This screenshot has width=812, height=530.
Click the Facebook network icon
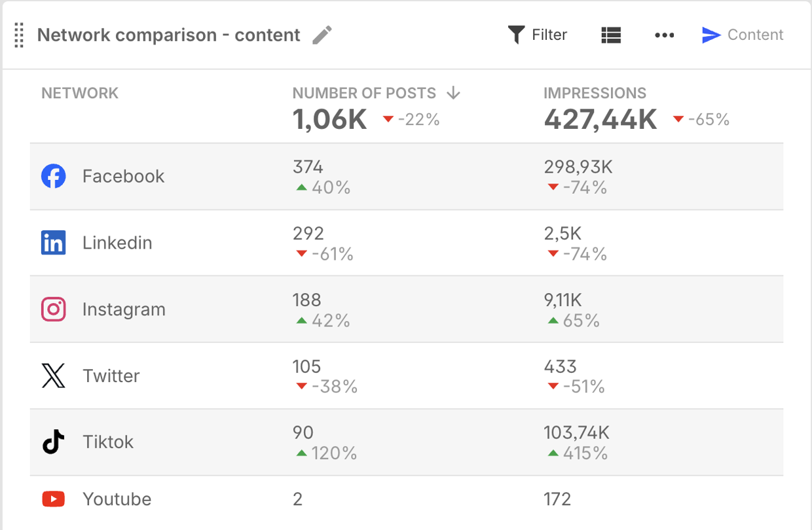coord(53,175)
